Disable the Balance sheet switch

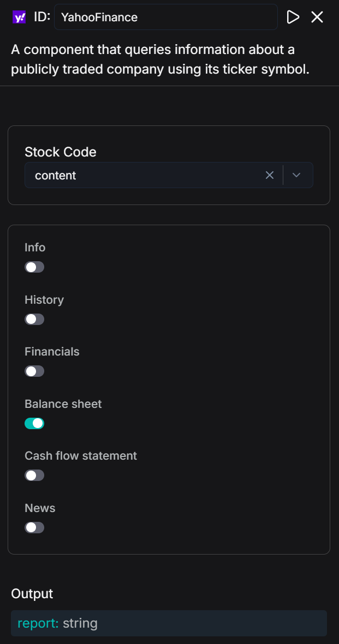click(x=34, y=423)
